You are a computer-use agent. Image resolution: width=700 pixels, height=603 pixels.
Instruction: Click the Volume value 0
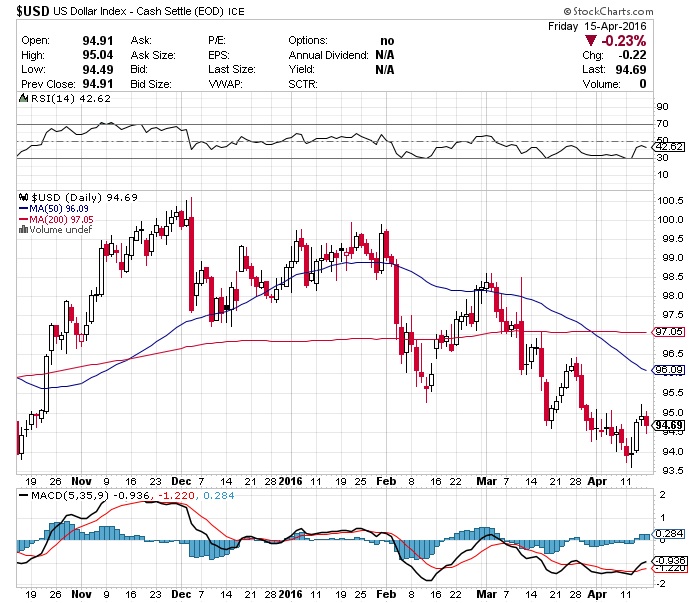642,84
